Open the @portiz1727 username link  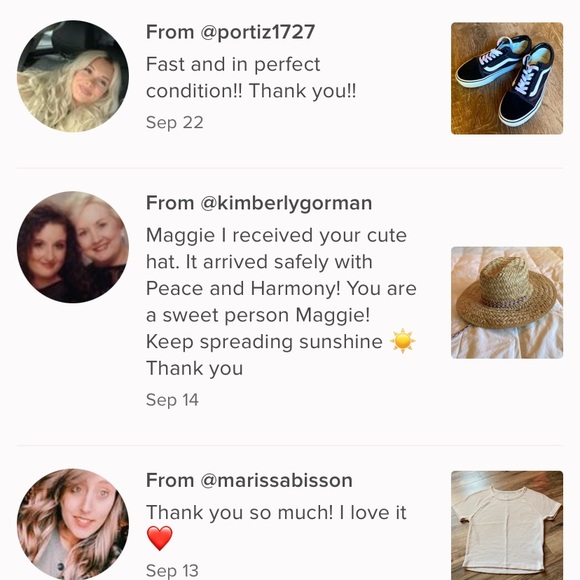[x=257, y=32]
